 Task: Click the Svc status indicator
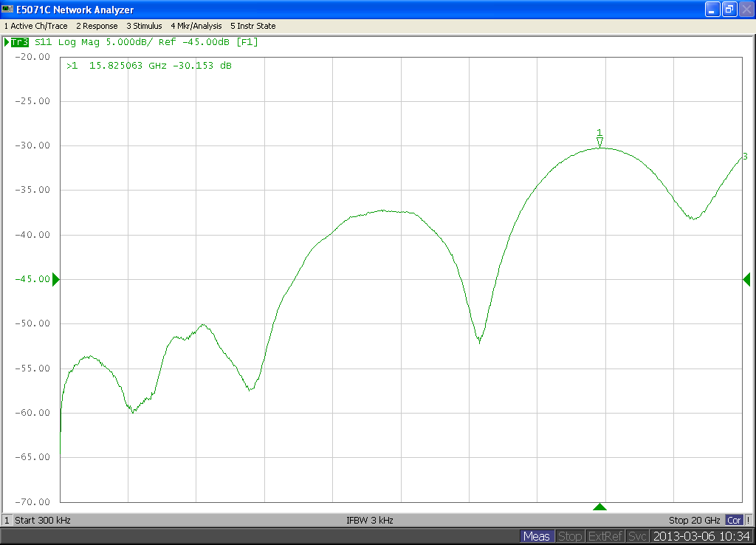(637, 536)
